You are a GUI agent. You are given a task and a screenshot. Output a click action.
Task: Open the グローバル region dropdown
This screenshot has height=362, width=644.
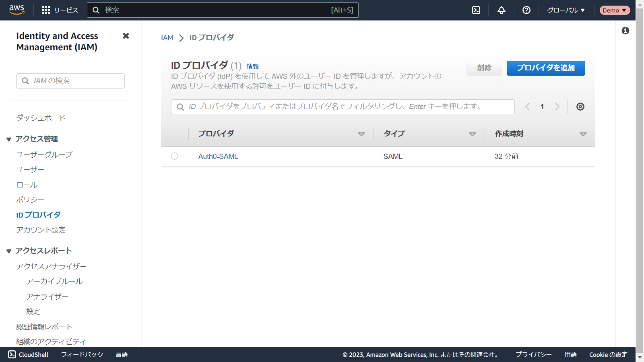tap(566, 10)
